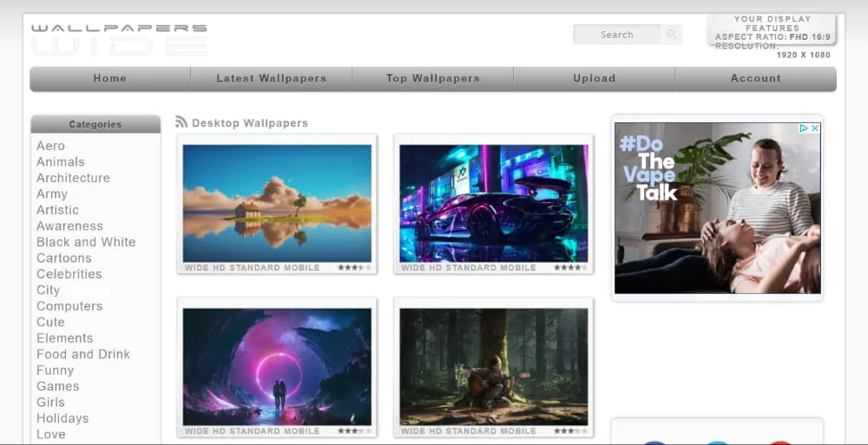Screen dimensions: 868x445
Task: Click WIDE HD STANDARD MOBILE under forest guitarist
Action: (469, 431)
